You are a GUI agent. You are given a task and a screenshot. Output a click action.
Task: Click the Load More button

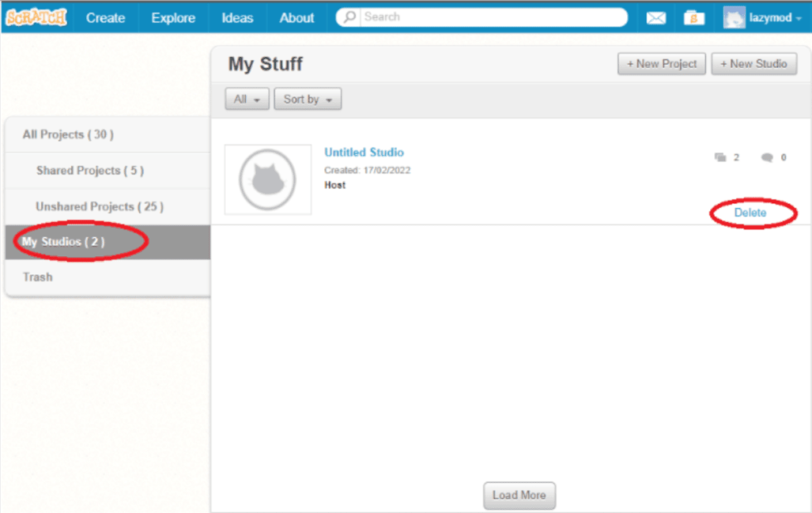[519, 495]
